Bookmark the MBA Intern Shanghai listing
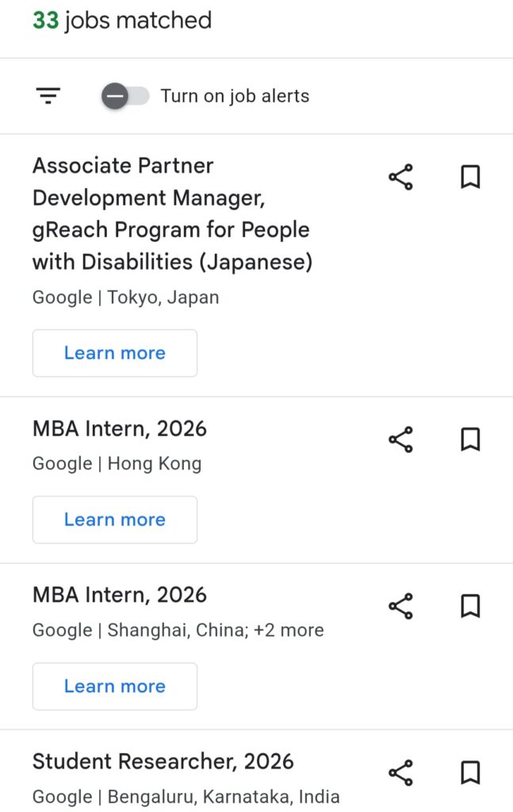This screenshot has height=812, width=513. (471, 605)
